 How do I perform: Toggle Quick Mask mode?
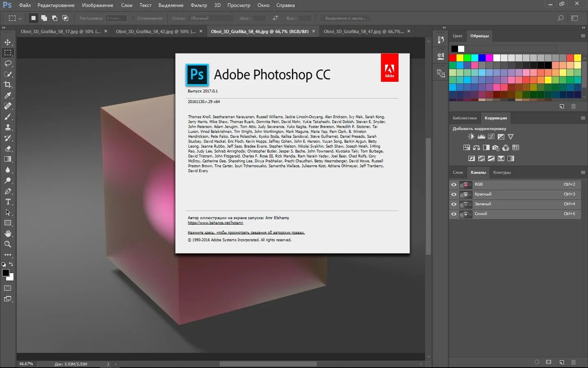(8, 288)
